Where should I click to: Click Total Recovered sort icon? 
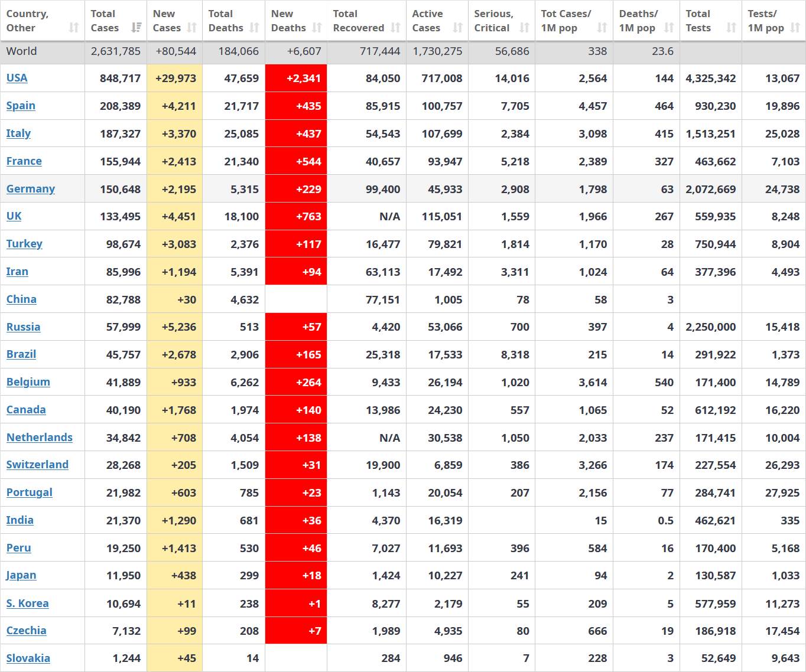click(x=395, y=28)
